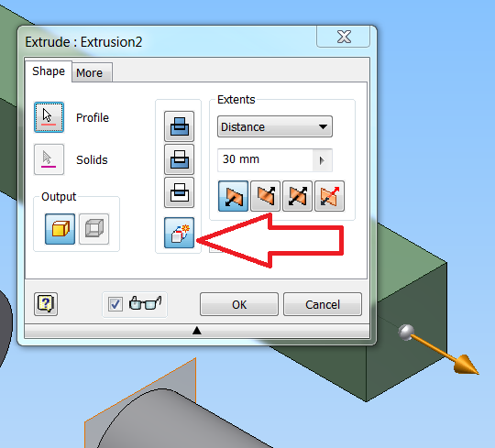495x448 pixels.
Task: Click the Cancel button
Action: click(323, 304)
